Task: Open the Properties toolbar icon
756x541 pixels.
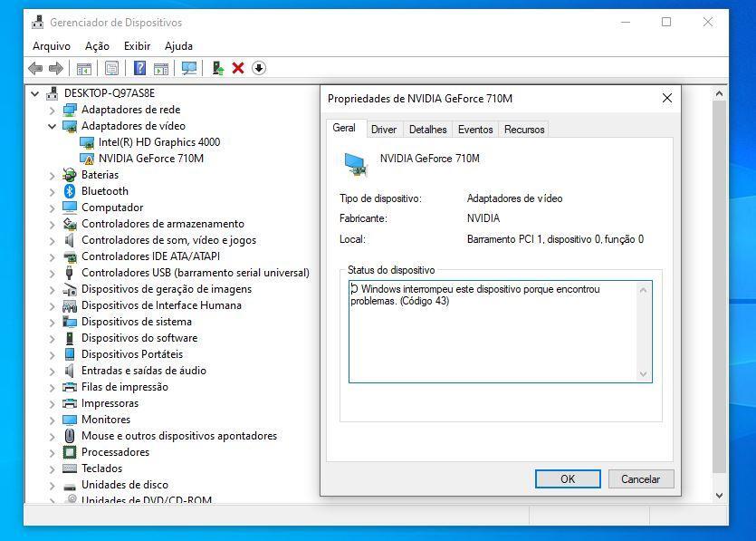Action: pyautogui.click(x=112, y=69)
